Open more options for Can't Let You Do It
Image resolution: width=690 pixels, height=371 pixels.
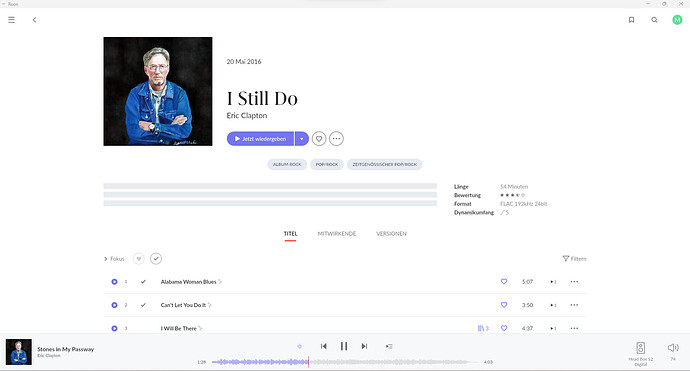574,305
